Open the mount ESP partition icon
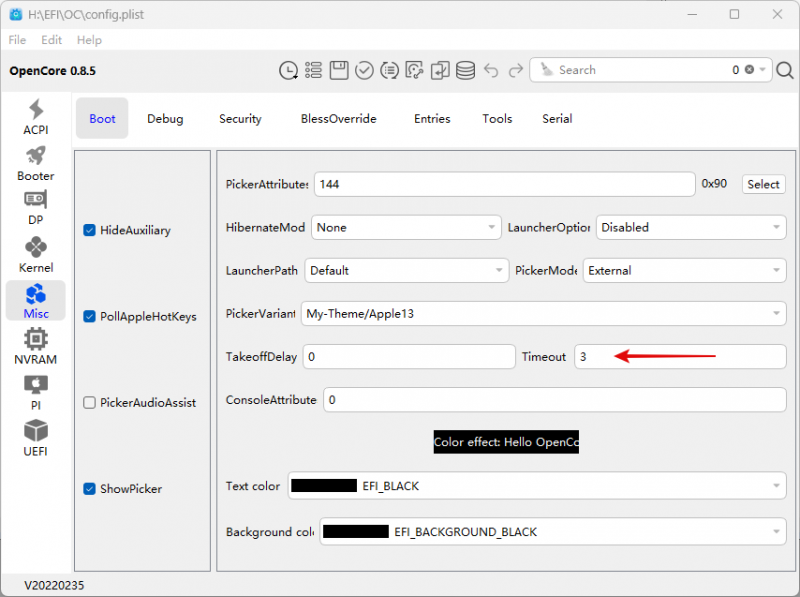Viewport: 800px width, 597px height. point(414,70)
